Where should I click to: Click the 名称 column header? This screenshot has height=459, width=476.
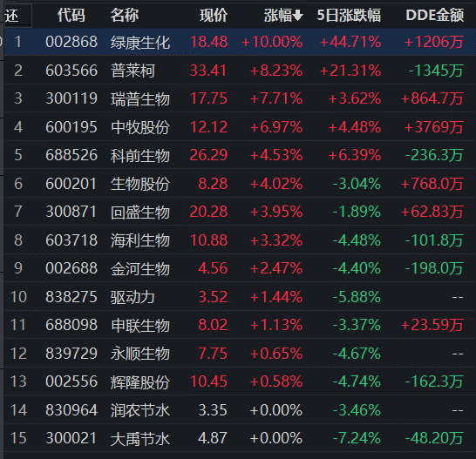click(125, 15)
